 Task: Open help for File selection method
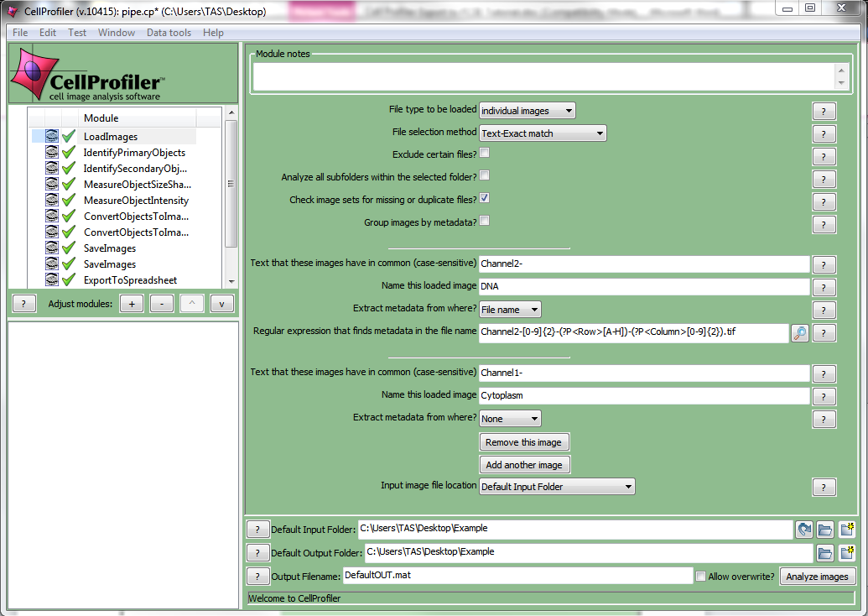click(824, 134)
